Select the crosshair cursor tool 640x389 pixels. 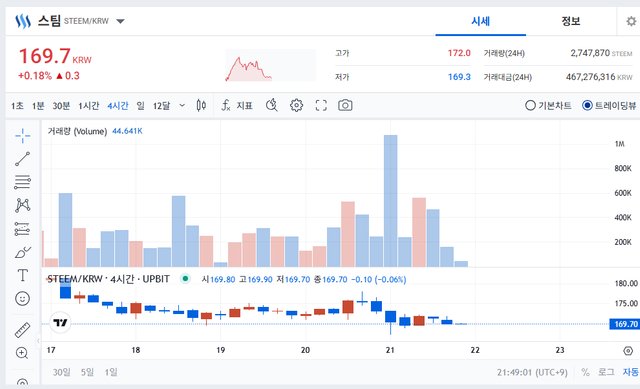22,136
